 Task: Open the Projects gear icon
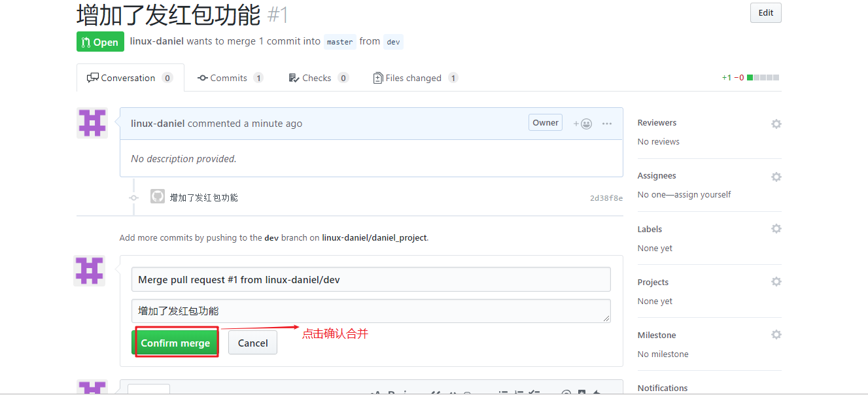776,282
